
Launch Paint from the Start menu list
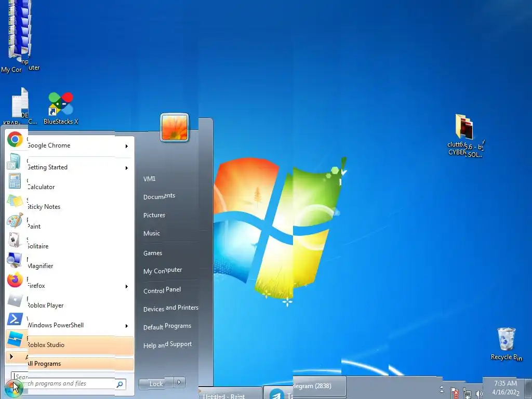coord(70,224)
